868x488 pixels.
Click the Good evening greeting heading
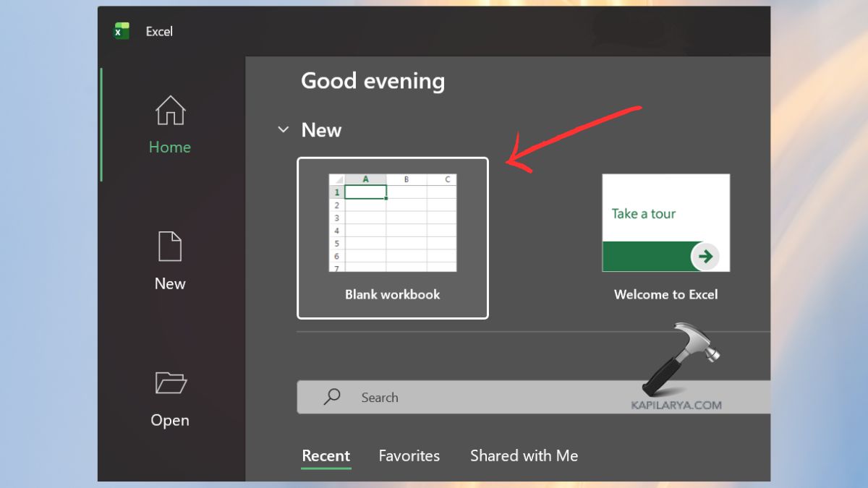(373, 81)
